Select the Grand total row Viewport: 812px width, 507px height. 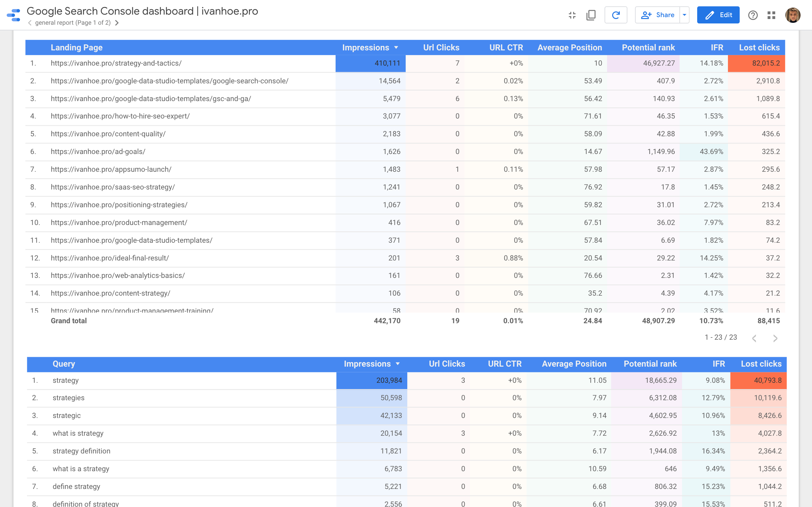click(x=69, y=321)
